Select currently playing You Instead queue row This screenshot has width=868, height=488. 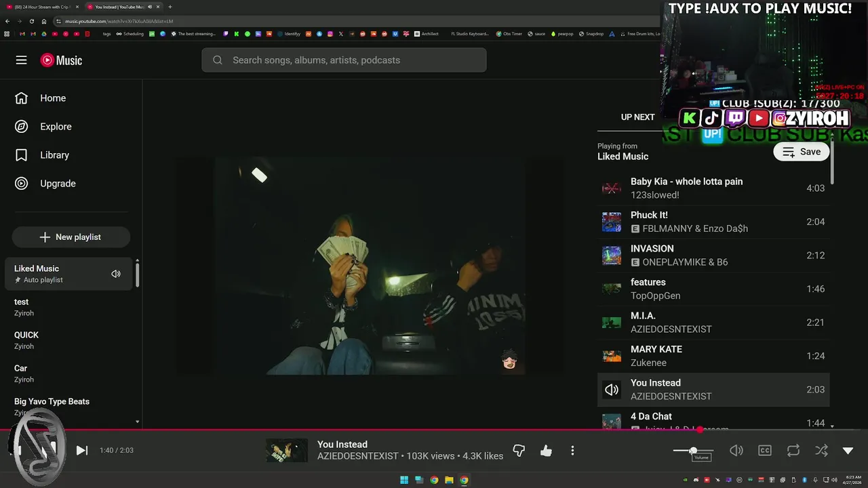coord(713,390)
